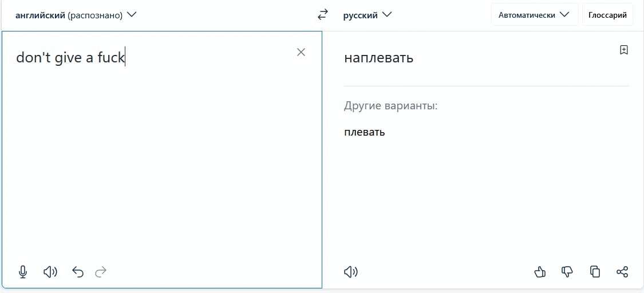Screen dimensions: 644x293
Task: Share the translation
Action: click(x=622, y=272)
